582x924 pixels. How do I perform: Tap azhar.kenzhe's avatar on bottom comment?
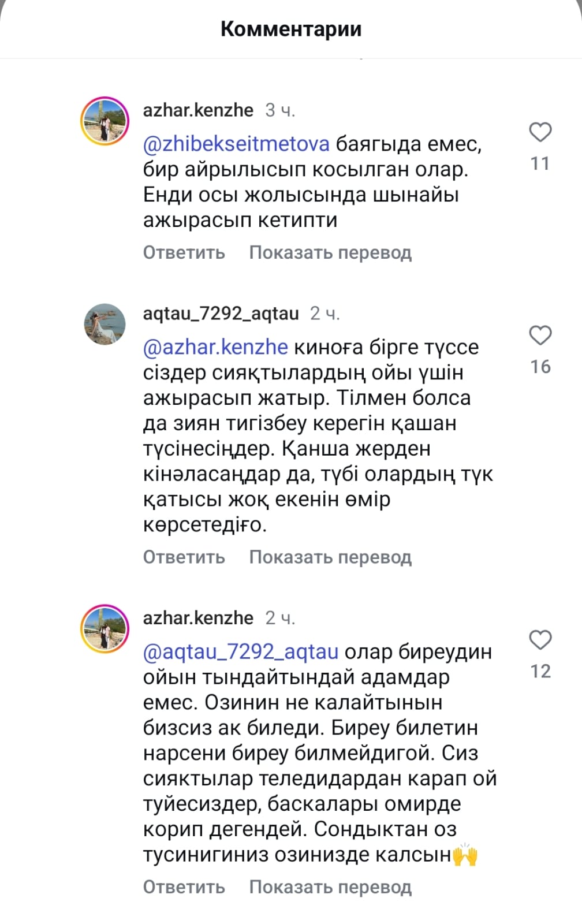[x=105, y=629]
